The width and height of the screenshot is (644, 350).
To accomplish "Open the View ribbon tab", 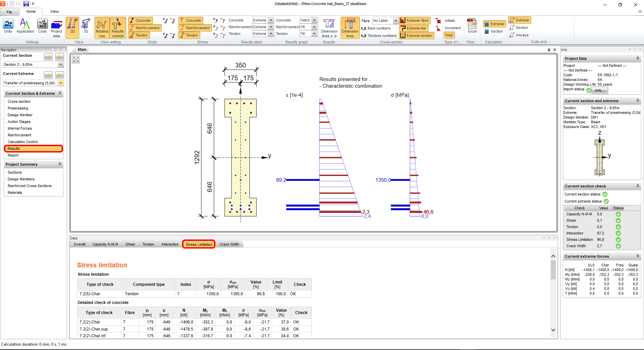I will coord(54,11).
